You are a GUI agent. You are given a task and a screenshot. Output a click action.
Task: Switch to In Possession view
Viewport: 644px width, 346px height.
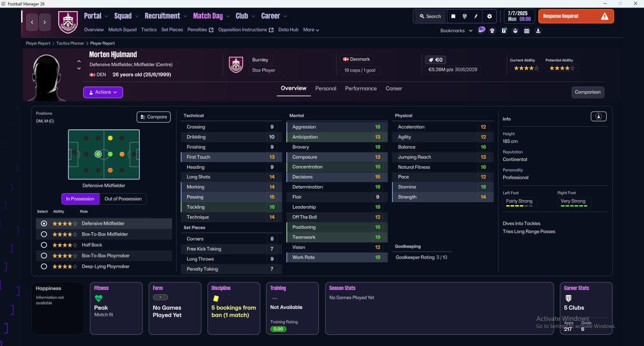click(x=80, y=199)
